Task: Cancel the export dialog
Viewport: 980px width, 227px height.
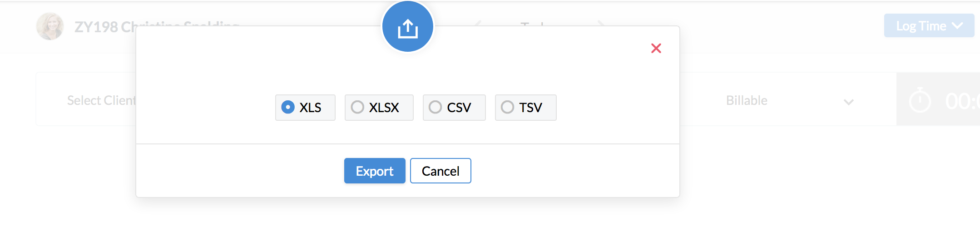Action: point(440,171)
